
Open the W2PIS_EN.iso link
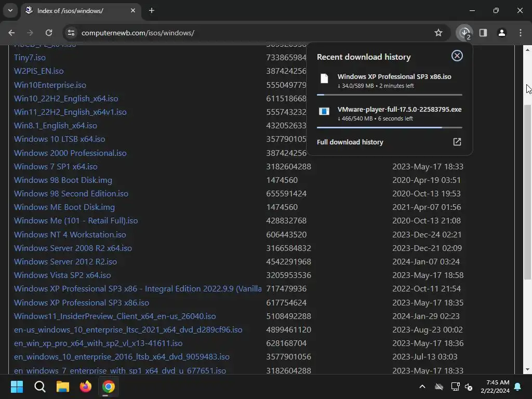click(38, 71)
